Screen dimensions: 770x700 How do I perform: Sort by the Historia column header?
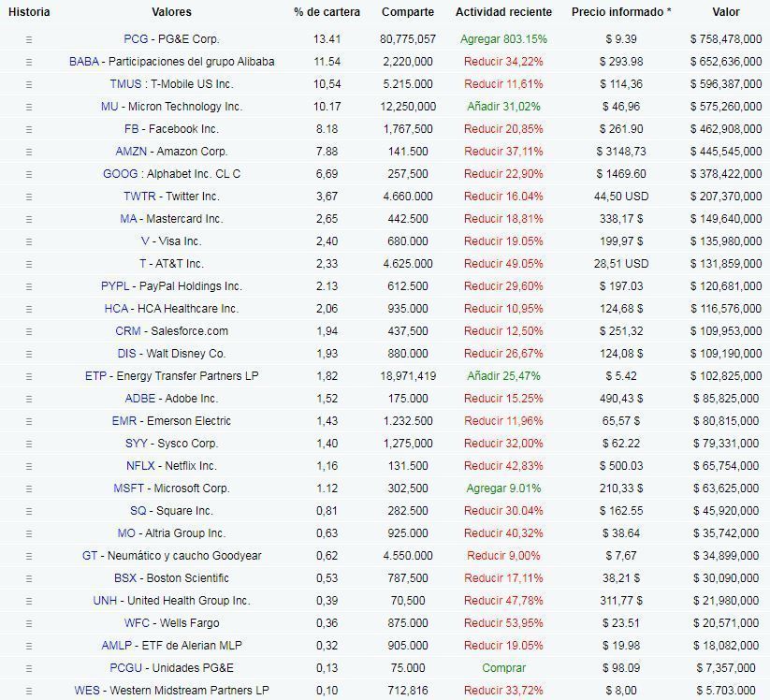(29, 12)
